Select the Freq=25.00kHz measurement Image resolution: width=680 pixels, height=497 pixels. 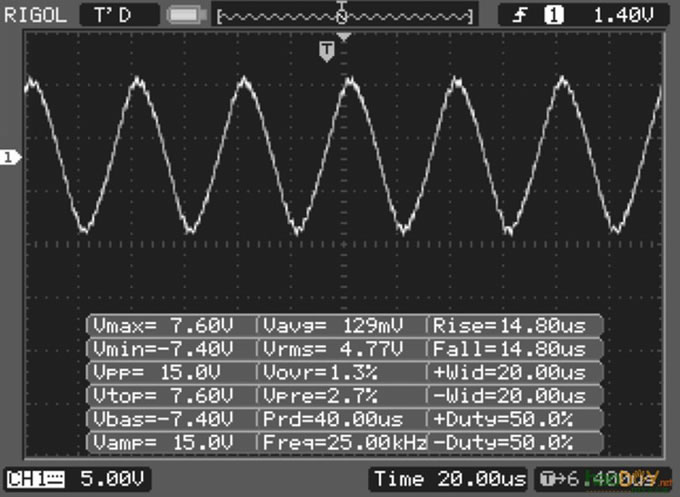click(x=342, y=442)
